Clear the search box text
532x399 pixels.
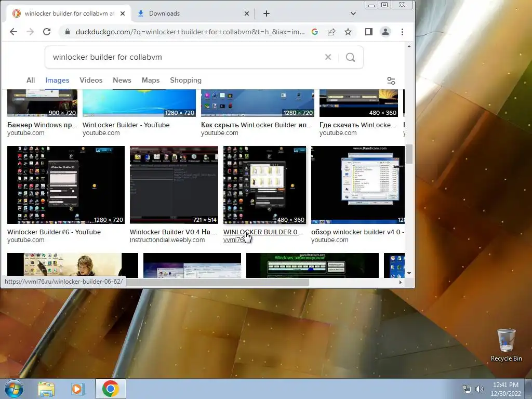(x=328, y=57)
